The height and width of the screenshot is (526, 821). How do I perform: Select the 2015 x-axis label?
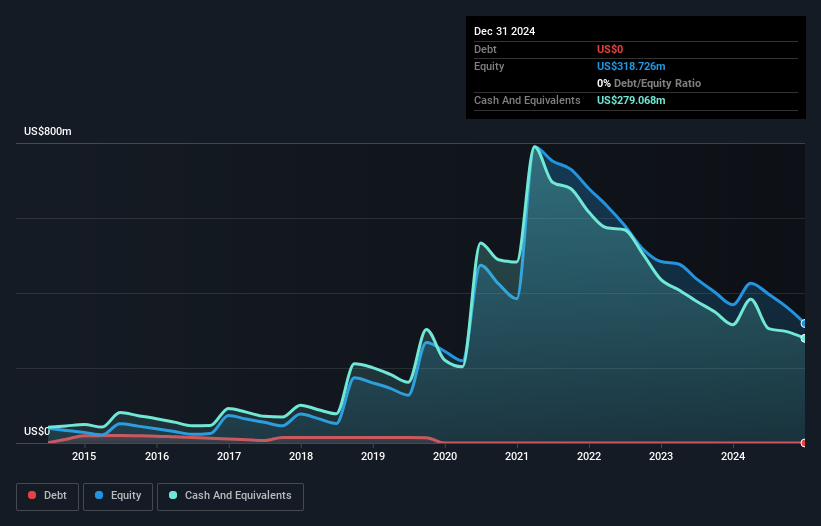click(x=84, y=456)
